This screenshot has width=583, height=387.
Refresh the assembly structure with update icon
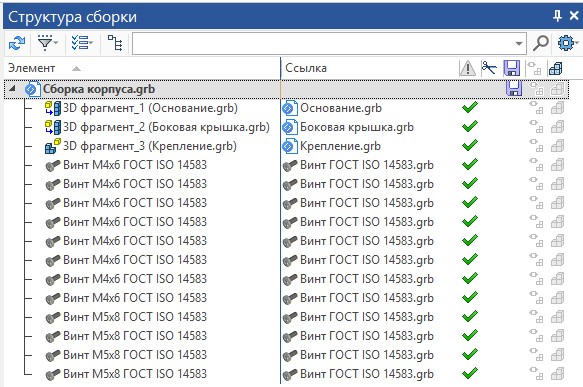pos(17,43)
